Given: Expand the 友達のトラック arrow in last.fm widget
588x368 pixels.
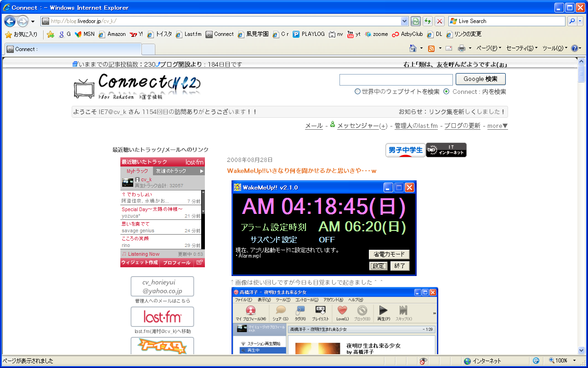Looking at the screenshot, I should click(x=201, y=171).
